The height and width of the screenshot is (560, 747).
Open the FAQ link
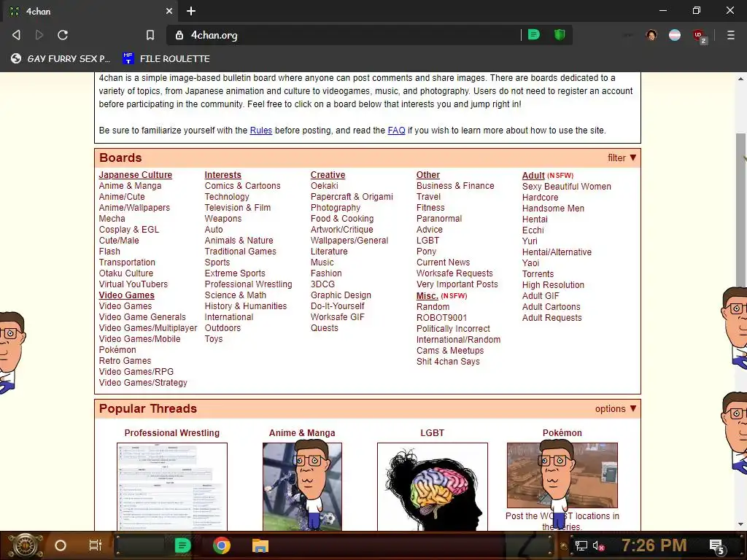[396, 131]
